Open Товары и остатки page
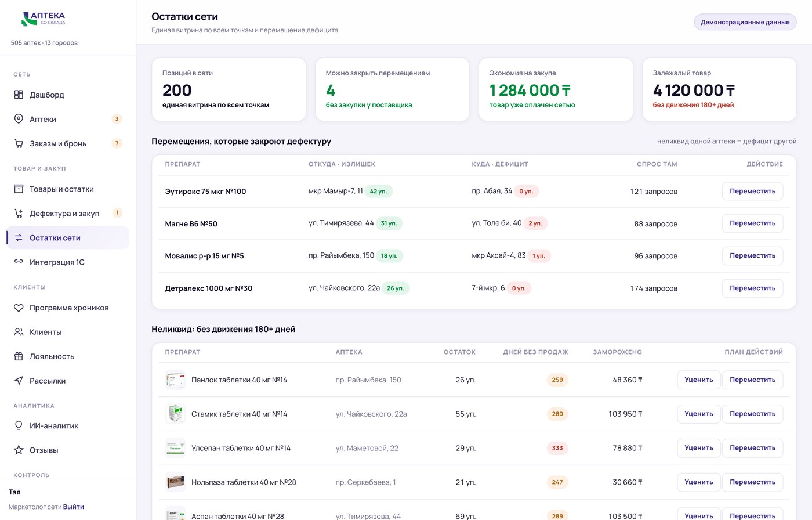Image resolution: width=812 pixels, height=520 pixels. (68, 189)
